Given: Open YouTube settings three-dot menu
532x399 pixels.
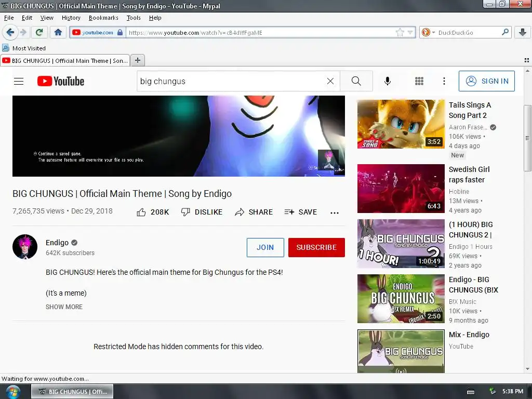Looking at the screenshot, I should tap(444, 81).
